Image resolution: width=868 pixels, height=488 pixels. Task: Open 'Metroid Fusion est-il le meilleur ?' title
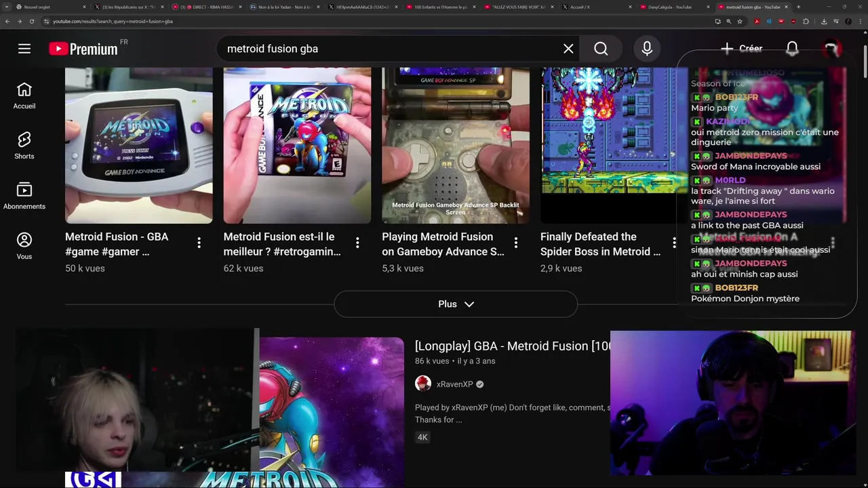[282, 244]
